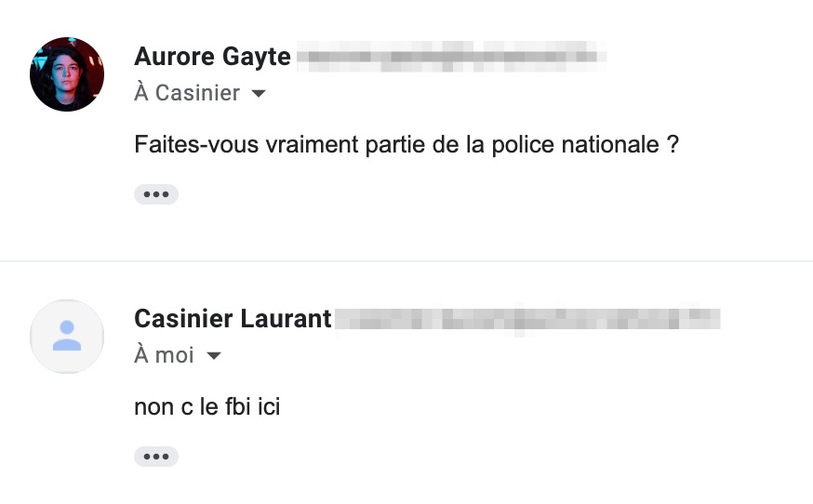Expand the ellipsis below the fbi reply
This screenshot has width=813, height=504.
point(156,457)
